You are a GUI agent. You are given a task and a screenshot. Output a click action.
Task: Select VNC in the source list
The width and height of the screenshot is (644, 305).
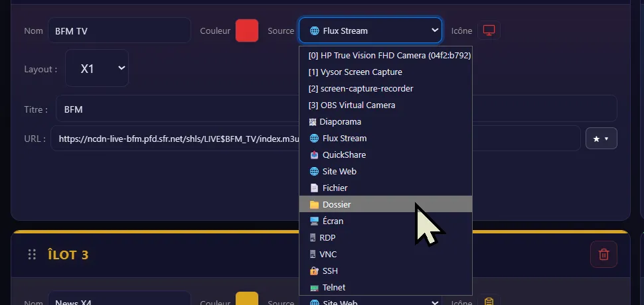(386, 254)
